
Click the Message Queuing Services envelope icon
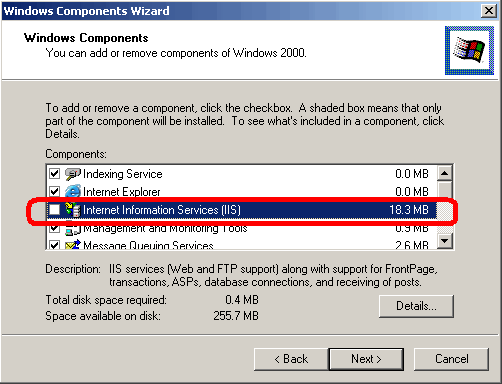coord(73,245)
